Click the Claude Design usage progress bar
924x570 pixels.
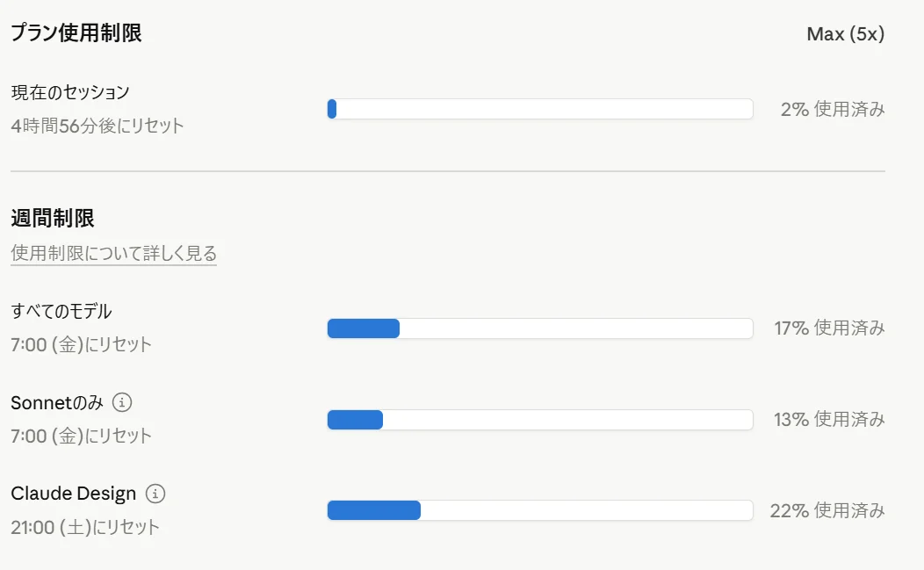[539, 510]
